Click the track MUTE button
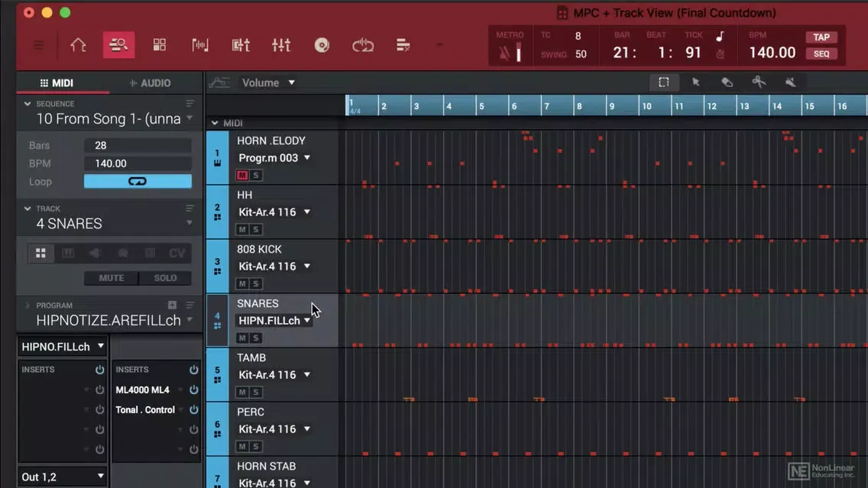Screen dimensions: 868x488 (112, 278)
